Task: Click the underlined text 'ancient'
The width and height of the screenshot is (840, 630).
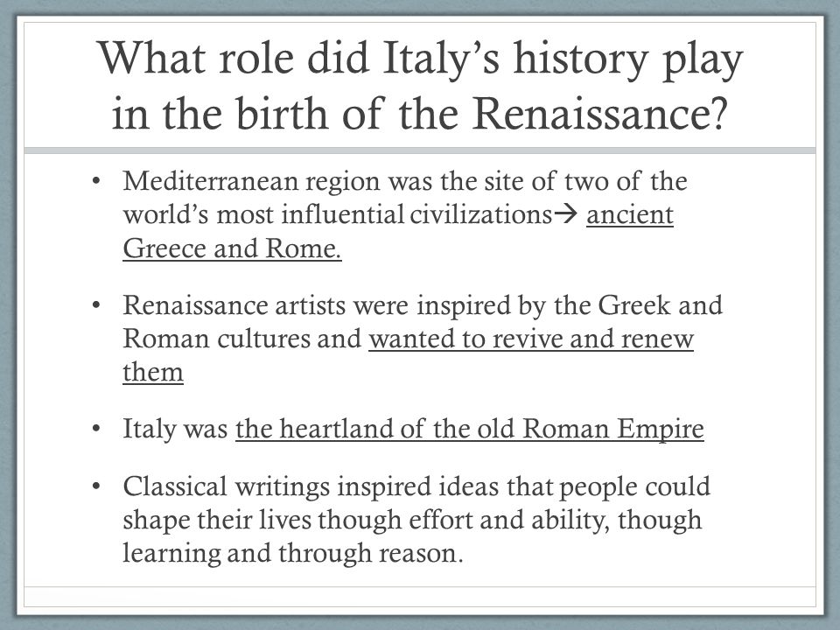Action: [629, 215]
